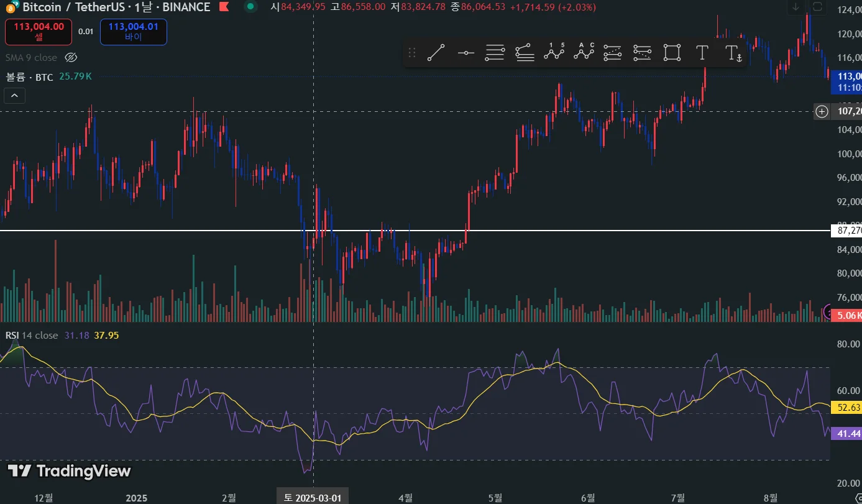Grab the drawing toolbar drag handle
The width and height of the screenshot is (862, 504).
click(x=411, y=53)
